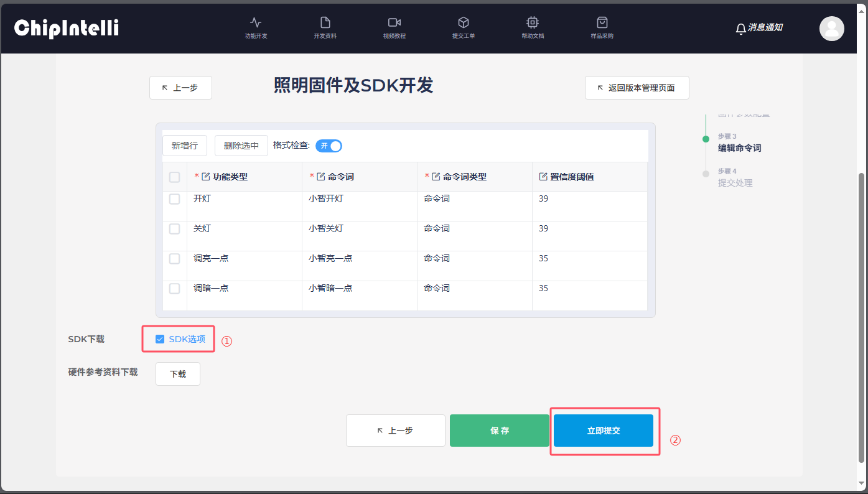Viewport: 868px width, 494px height.
Task: Click 调暗一点 function type cell
Action: (x=245, y=296)
